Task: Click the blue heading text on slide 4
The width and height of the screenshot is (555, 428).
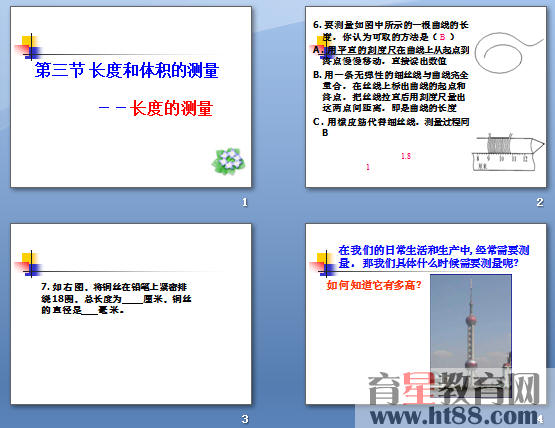Action: pyautogui.click(x=434, y=257)
